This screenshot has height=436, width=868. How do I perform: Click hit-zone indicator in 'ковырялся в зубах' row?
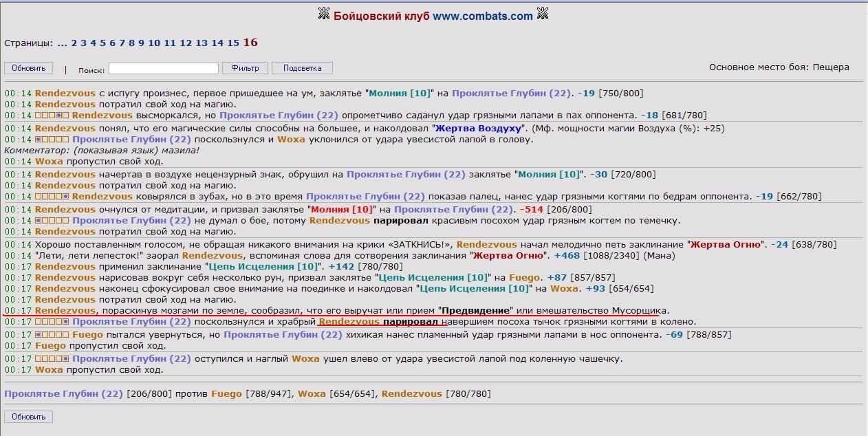(52, 197)
